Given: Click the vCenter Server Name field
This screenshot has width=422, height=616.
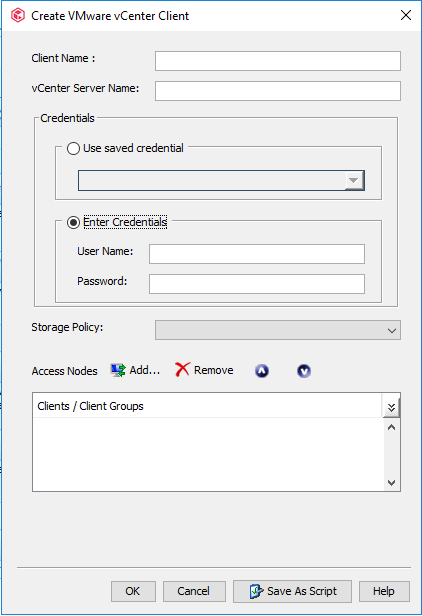Looking at the screenshot, I should click(278, 91).
